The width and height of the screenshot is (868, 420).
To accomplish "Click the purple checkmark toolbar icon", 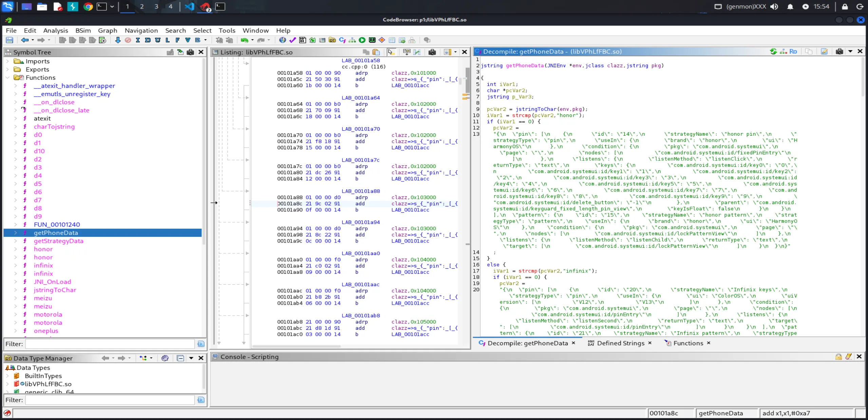I will click(293, 40).
